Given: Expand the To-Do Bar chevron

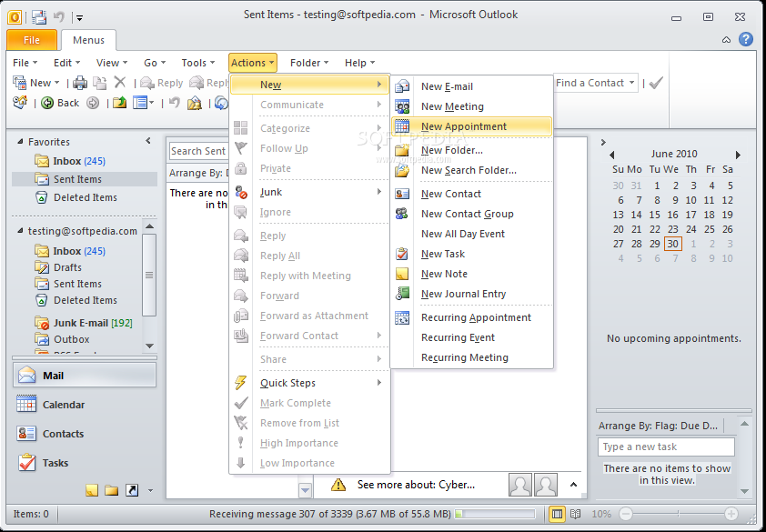Looking at the screenshot, I should (x=603, y=142).
